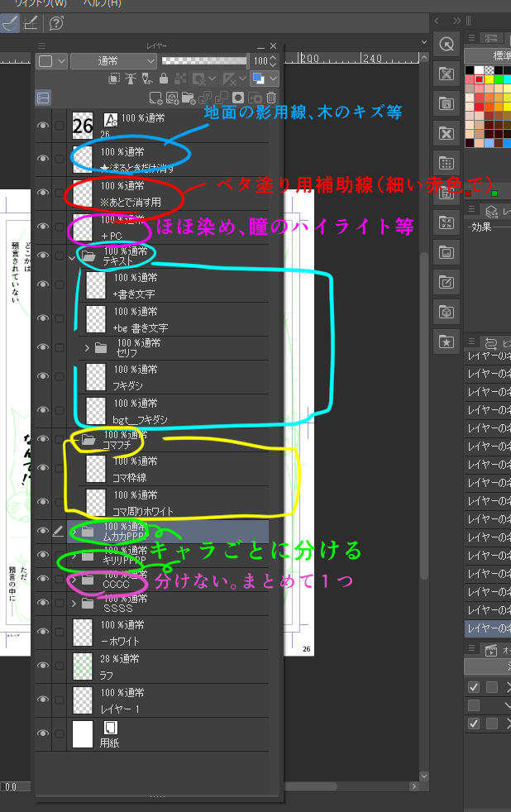511x812 pixels.
Task: Delete layer with the trash icon
Action: click(x=270, y=98)
